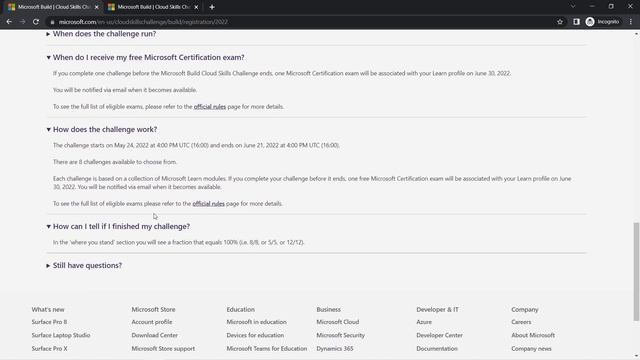
Task: Open Microsoft Security footer link
Action: 340,335
